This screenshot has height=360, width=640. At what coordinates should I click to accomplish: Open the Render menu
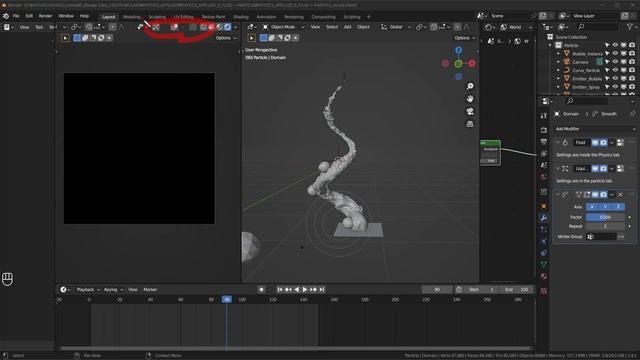coord(45,16)
